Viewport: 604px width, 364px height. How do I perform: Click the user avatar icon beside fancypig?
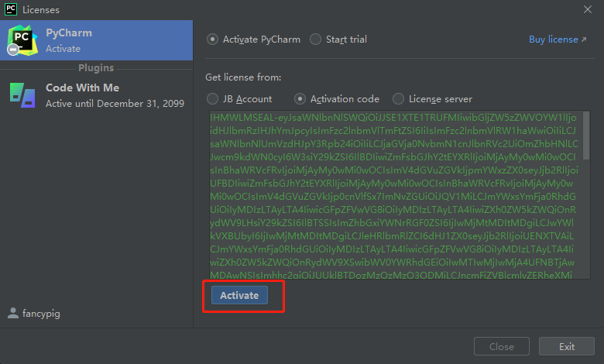click(x=13, y=314)
